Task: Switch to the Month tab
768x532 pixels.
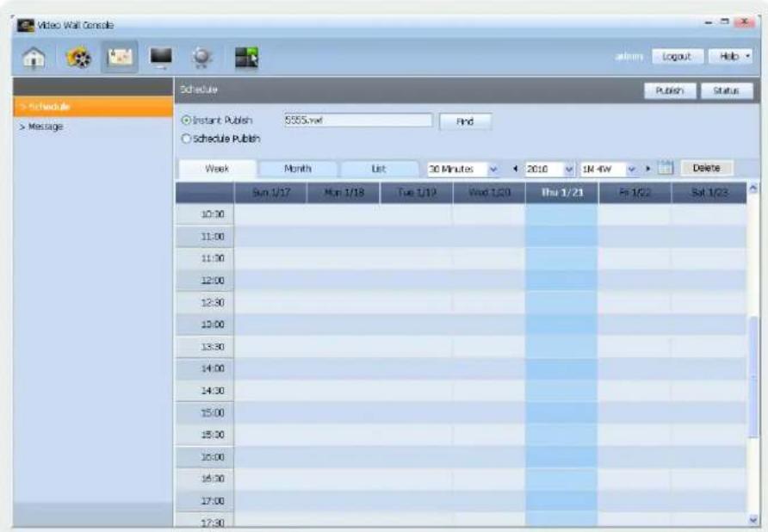Action: 298,169
